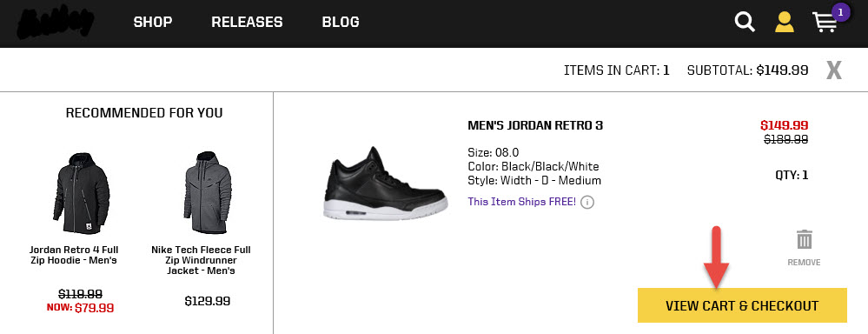Click the yellow account profile icon
868x334 pixels.
[785, 22]
